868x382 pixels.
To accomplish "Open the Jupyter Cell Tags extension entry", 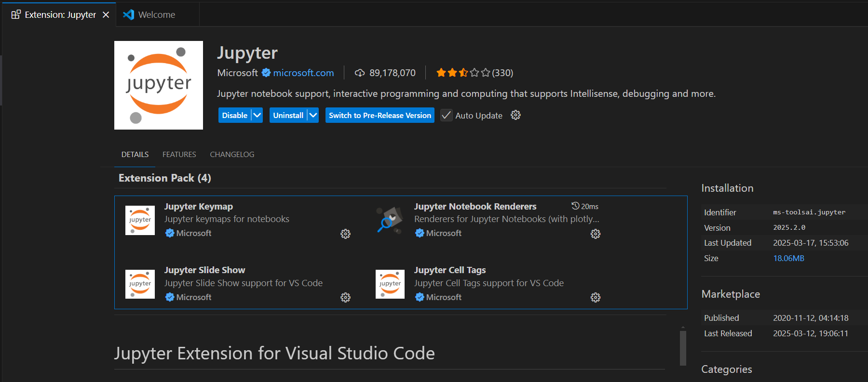I will [450, 270].
